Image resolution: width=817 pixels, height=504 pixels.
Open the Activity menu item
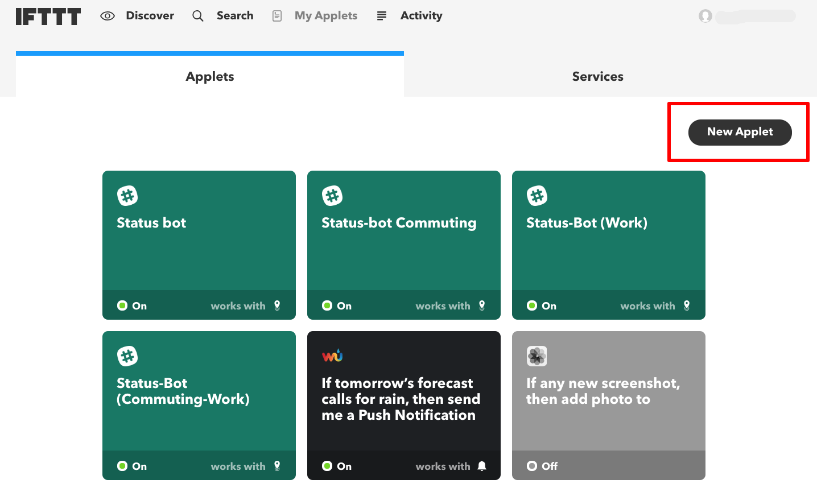click(422, 16)
